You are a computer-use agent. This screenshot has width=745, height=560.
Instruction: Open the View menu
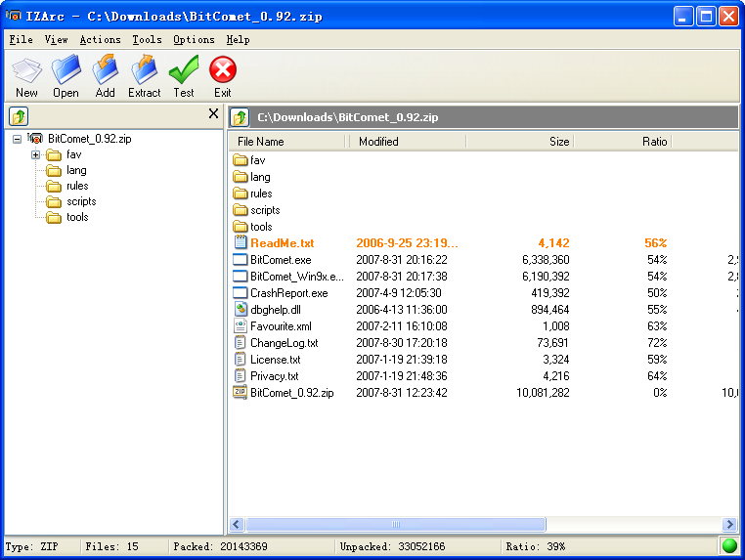tap(56, 39)
